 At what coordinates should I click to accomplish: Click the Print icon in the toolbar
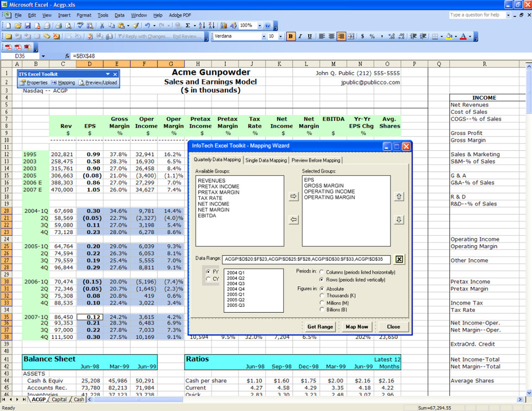(x=59, y=25)
